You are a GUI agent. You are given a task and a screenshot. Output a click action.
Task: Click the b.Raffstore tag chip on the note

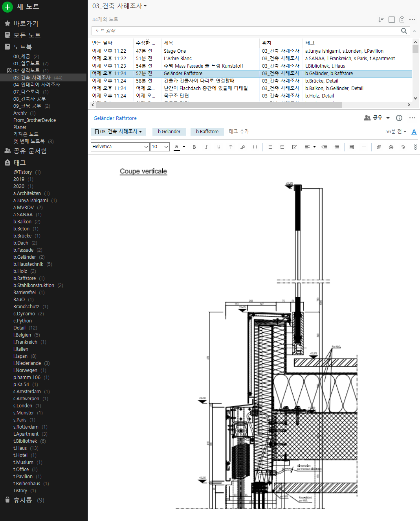click(207, 132)
